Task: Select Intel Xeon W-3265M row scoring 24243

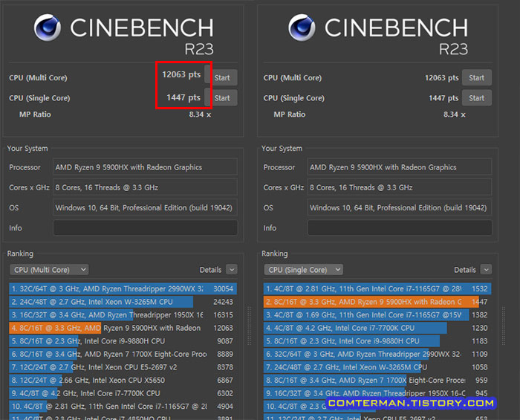Action: coord(123,302)
